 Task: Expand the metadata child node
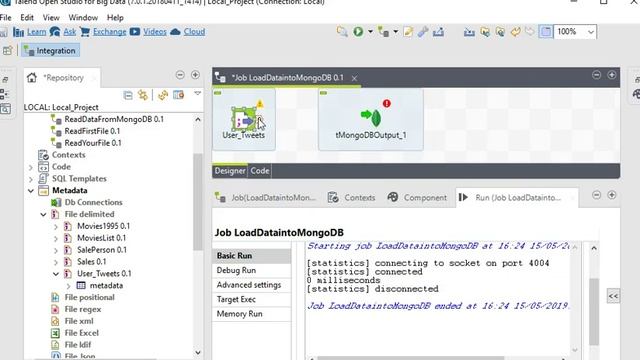[69, 286]
